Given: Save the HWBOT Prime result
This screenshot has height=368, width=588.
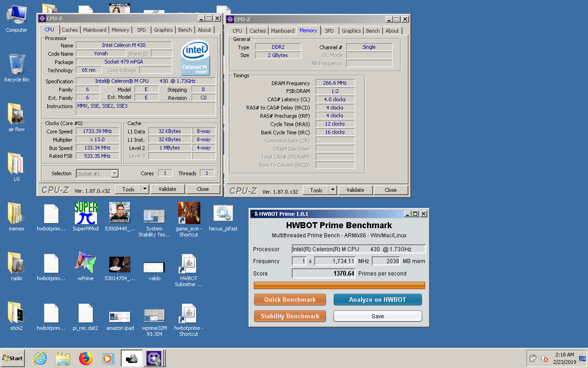Looking at the screenshot, I should click(378, 316).
